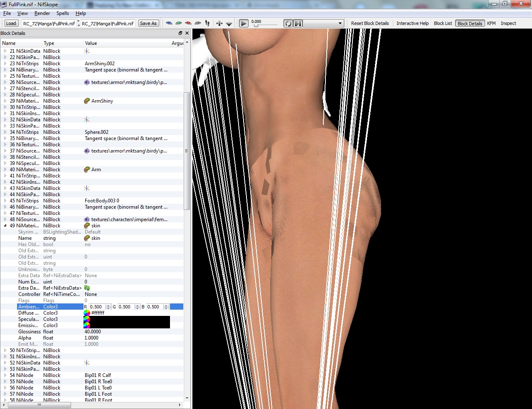Click the palette icon beside Arm value

[87, 170]
